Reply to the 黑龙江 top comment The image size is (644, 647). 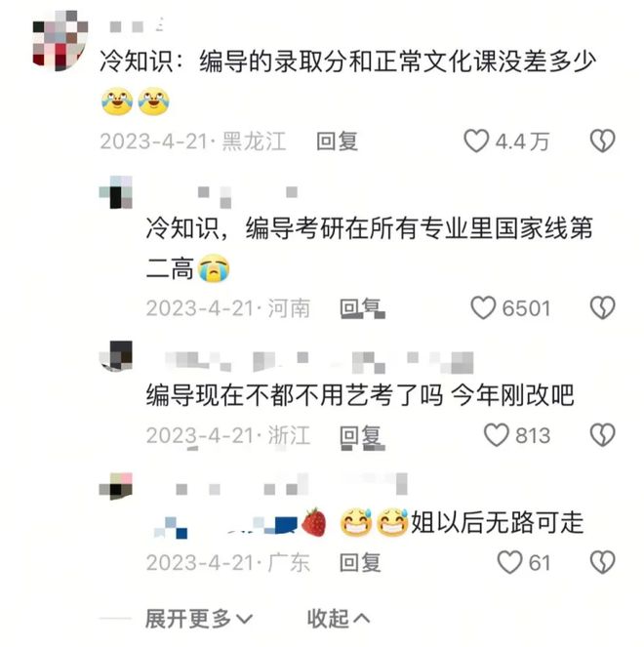(x=337, y=142)
